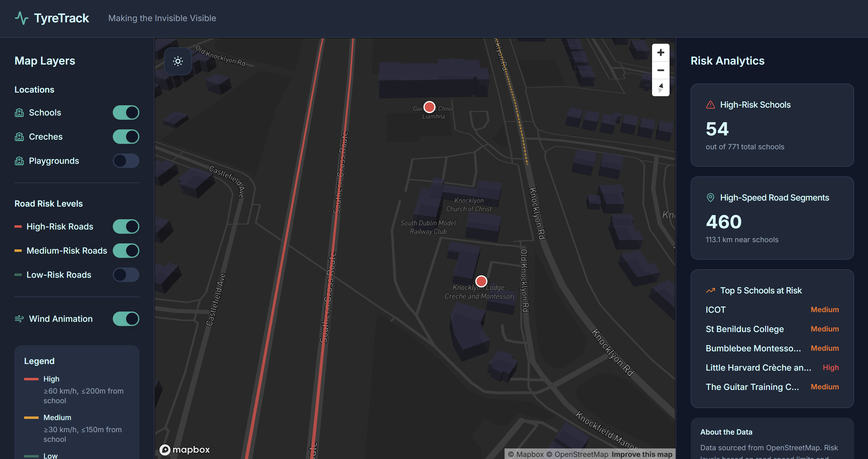The width and height of the screenshot is (868, 459).
Task: Enable the Playgrounds toggle
Action: point(126,161)
